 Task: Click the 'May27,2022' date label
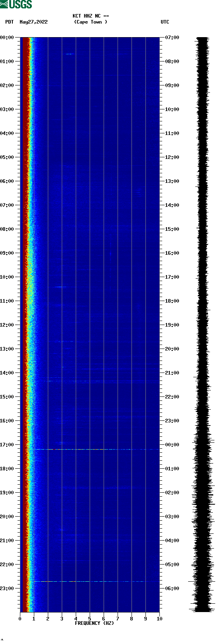[x=33, y=22]
